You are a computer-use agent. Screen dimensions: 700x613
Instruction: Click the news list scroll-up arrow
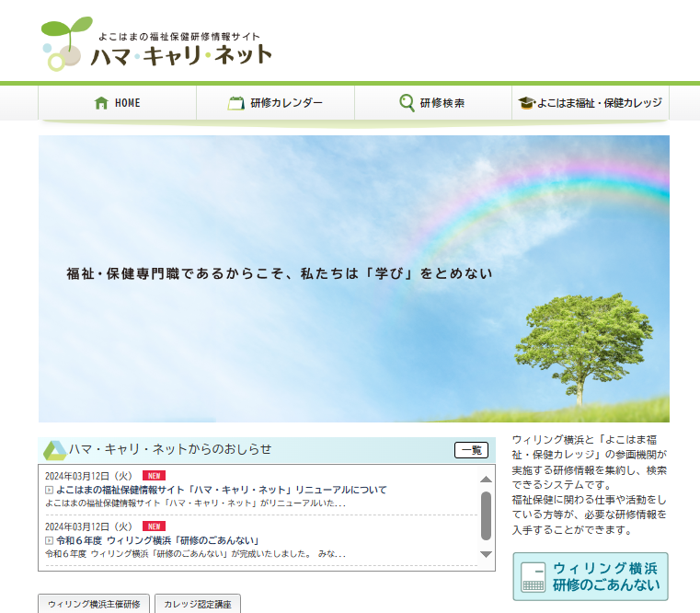tap(486, 480)
